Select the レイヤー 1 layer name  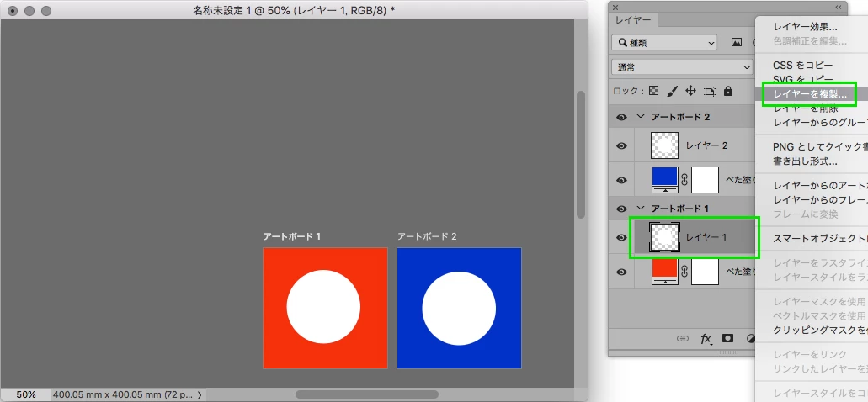pyautogui.click(x=706, y=237)
